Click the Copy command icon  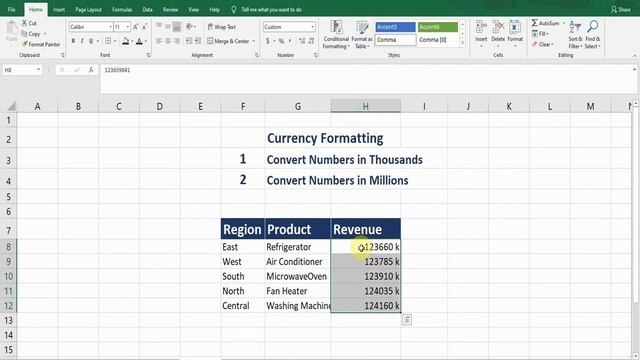click(x=24, y=34)
